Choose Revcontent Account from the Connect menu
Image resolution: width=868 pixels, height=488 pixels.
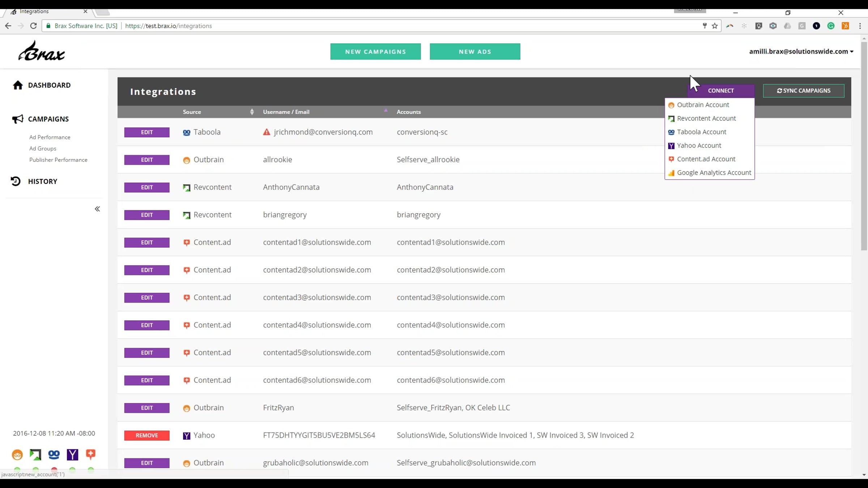click(706, 118)
